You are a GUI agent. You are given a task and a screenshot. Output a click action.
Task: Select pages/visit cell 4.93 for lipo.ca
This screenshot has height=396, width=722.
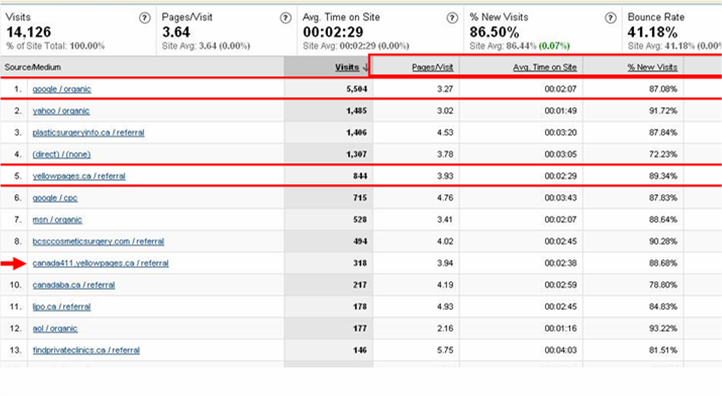pos(445,307)
